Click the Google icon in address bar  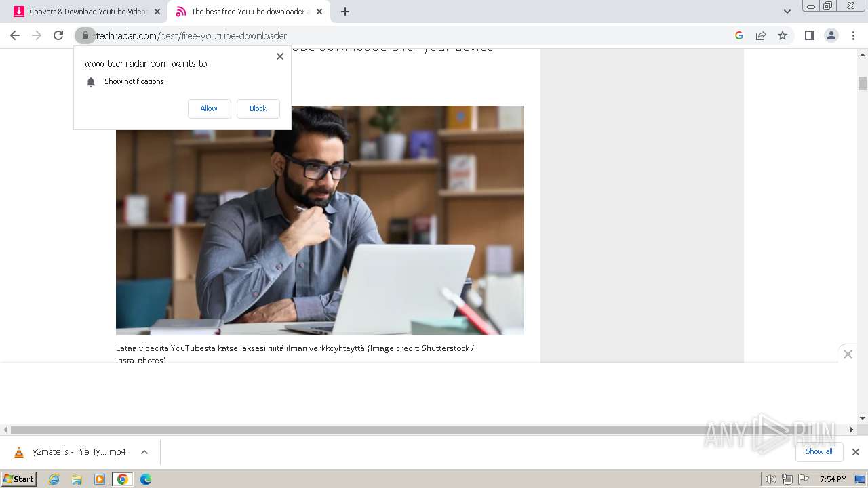[739, 35]
